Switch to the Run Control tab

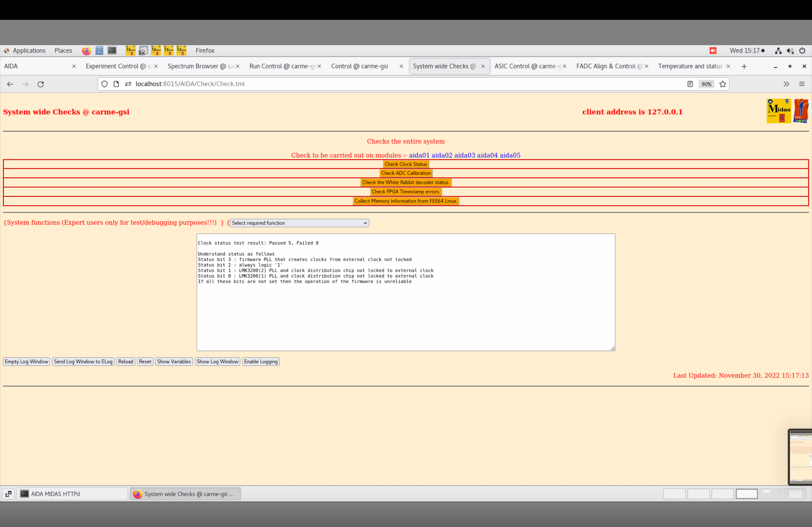(282, 67)
